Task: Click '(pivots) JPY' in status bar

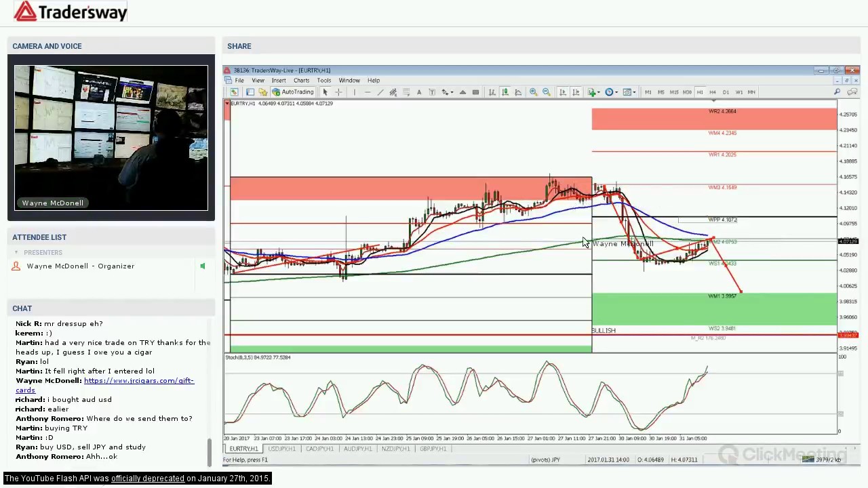Action: [546, 460]
